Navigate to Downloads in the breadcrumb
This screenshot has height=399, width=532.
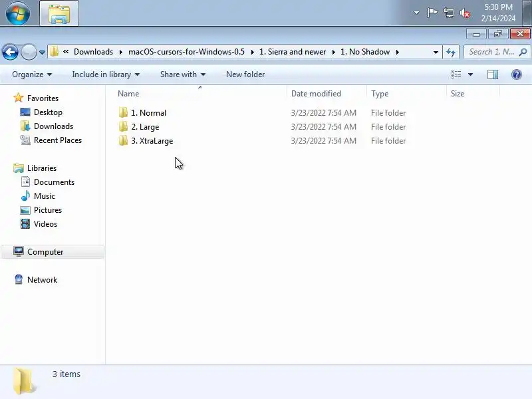[x=93, y=52]
